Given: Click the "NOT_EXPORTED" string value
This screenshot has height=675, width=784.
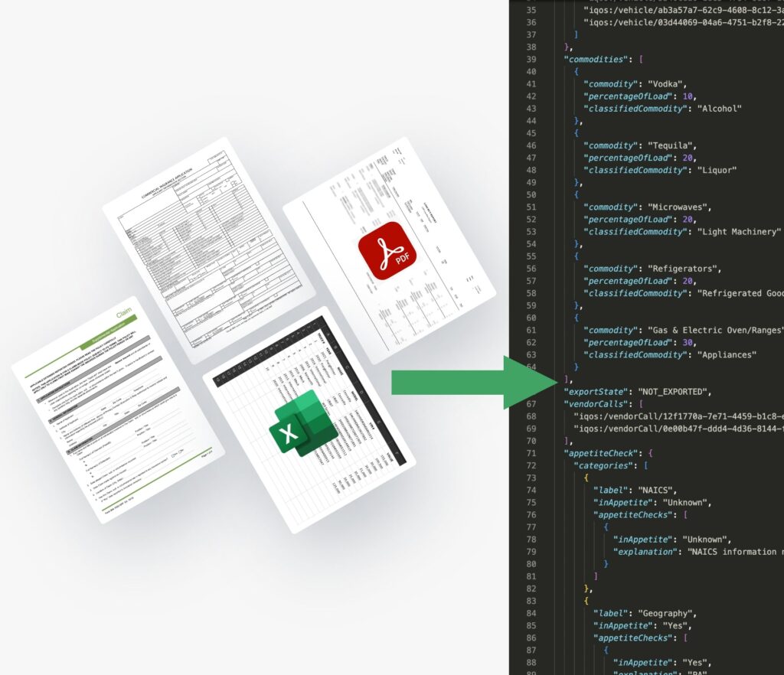Looking at the screenshot, I should 674,391.
